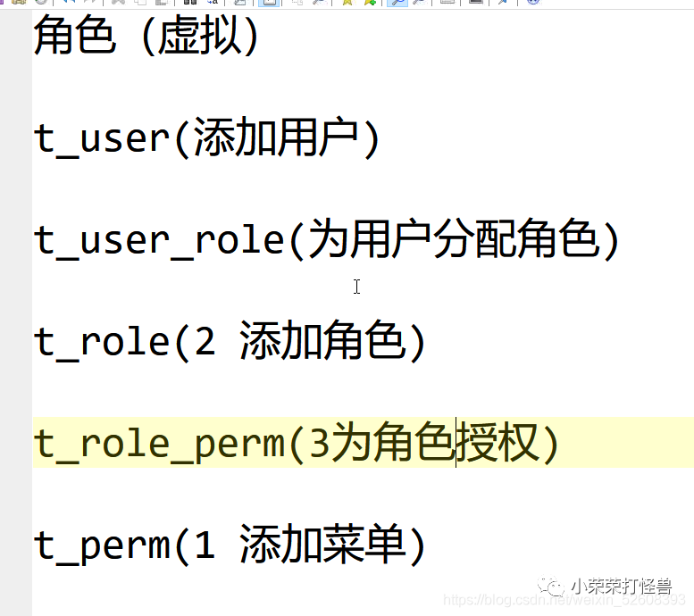Click the second magnifier zoom-out icon
694x616 pixels.
click(420, 2)
